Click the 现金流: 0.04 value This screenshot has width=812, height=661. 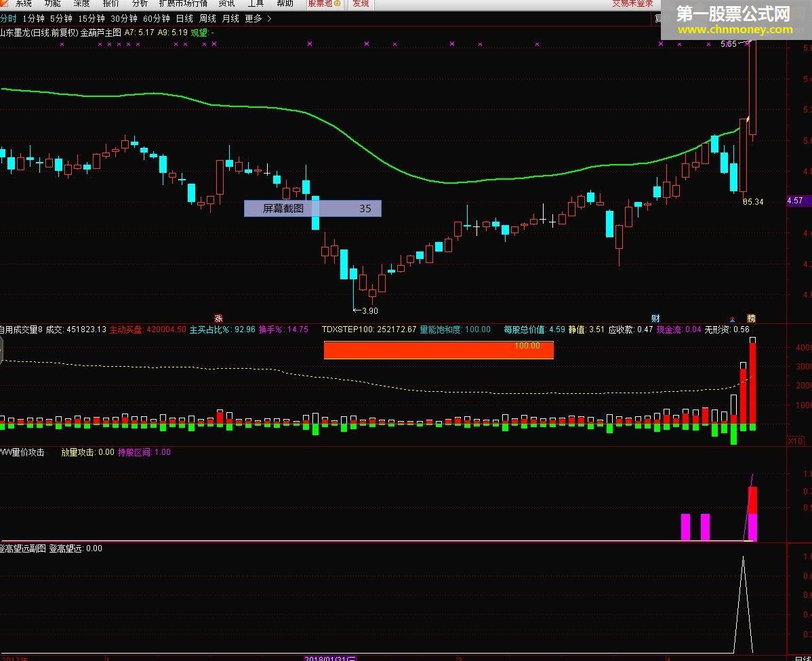679,329
